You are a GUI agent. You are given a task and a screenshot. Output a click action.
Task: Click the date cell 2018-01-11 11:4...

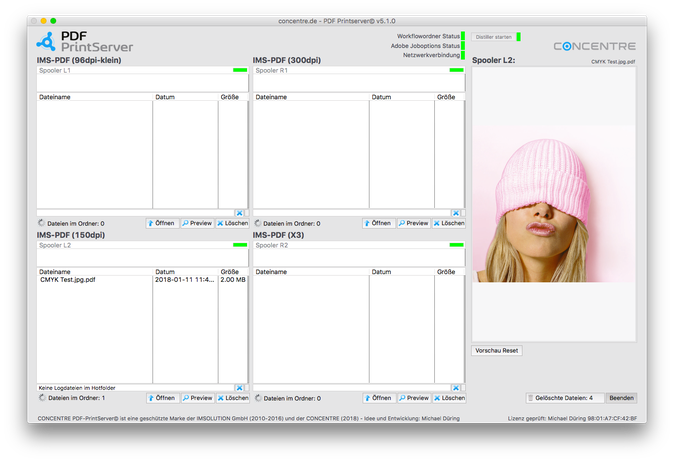pyautogui.click(x=184, y=280)
